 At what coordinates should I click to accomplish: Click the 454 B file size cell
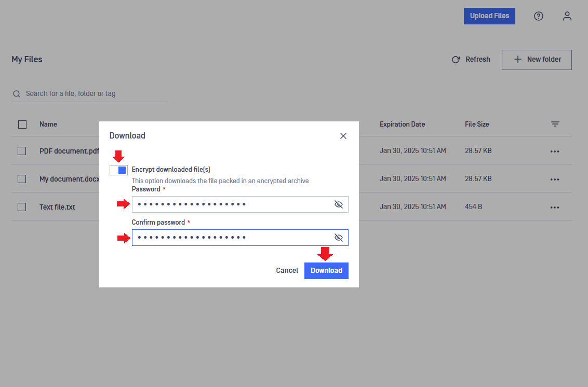pyautogui.click(x=474, y=206)
